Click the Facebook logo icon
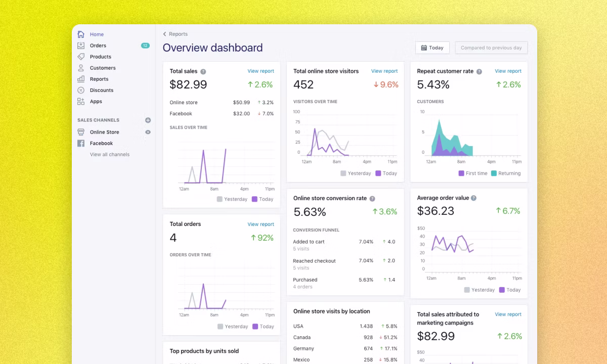This screenshot has width=607, height=364. [81, 143]
